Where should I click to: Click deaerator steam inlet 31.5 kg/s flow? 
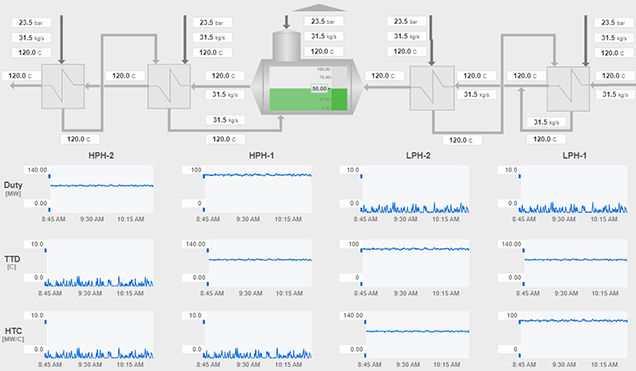[324, 36]
